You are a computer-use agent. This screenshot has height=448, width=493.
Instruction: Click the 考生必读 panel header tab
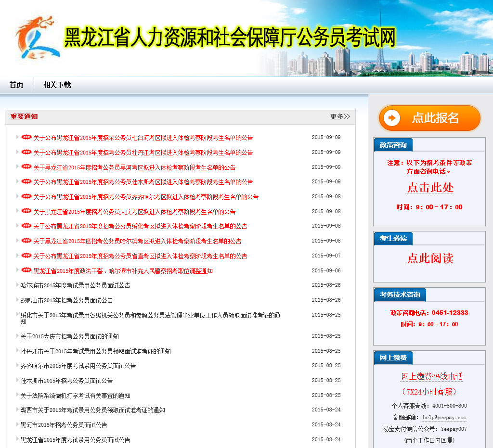pos(393,239)
